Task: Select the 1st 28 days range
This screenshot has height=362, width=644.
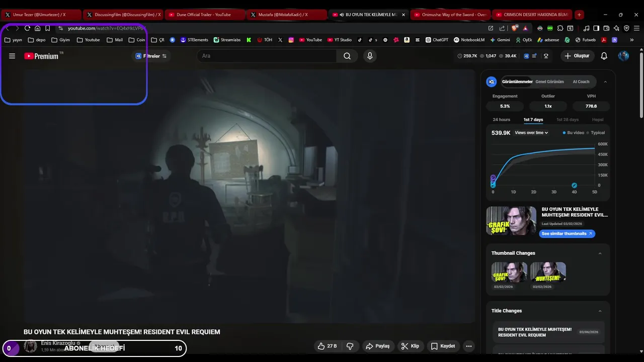Action: [x=568, y=120]
